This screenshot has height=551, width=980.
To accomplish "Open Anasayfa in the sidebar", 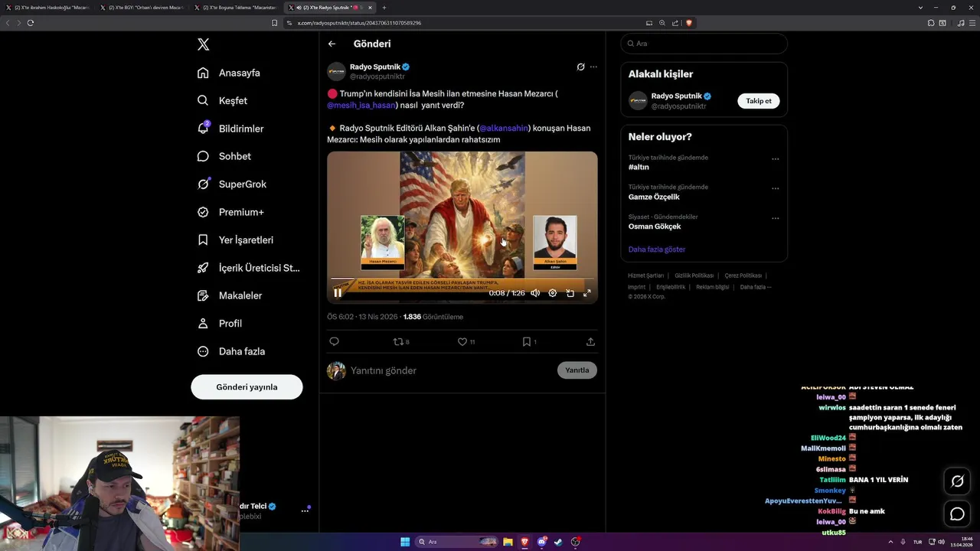I will coord(229,73).
